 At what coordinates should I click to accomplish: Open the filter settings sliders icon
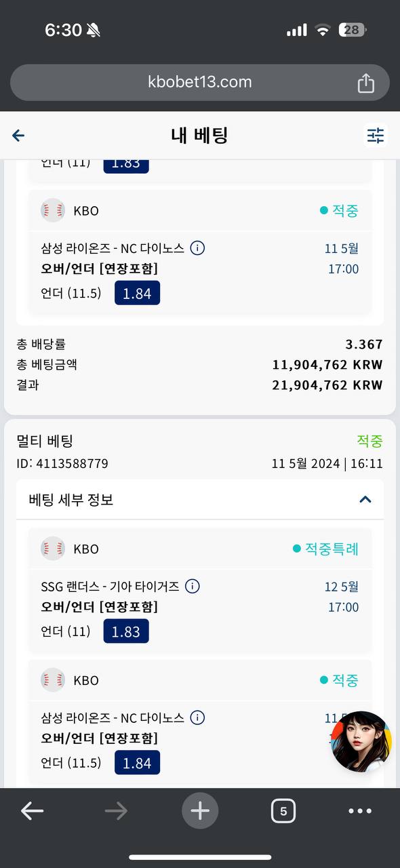(375, 136)
